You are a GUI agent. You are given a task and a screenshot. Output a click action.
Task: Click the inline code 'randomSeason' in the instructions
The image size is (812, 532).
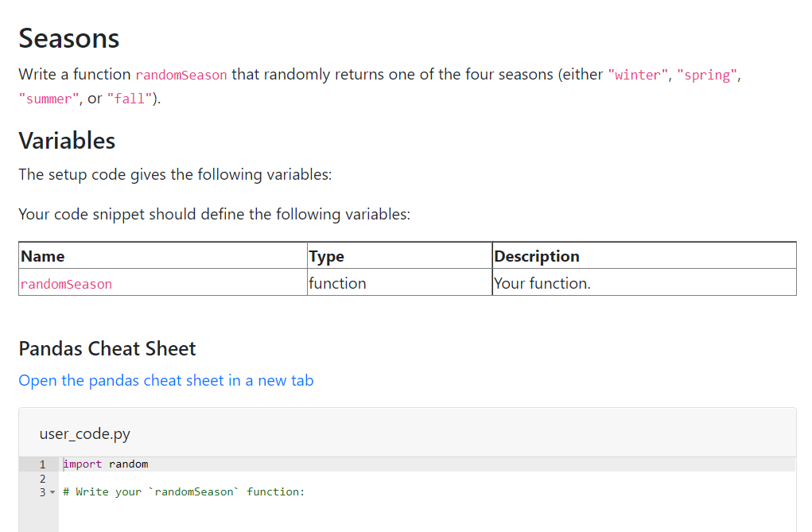[x=181, y=75]
